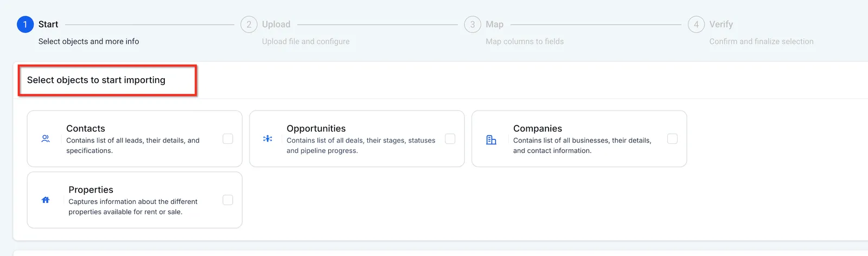The width and height of the screenshot is (868, 256).
Task: Click the step 2 Upload circle
Action: pyautogui.click(x=249, y=24)
